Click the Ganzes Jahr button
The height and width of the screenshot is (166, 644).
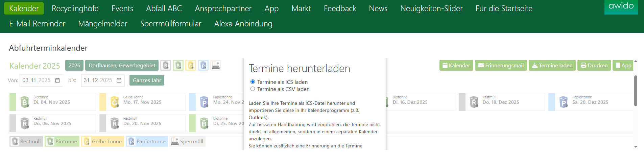pos(147,80)
